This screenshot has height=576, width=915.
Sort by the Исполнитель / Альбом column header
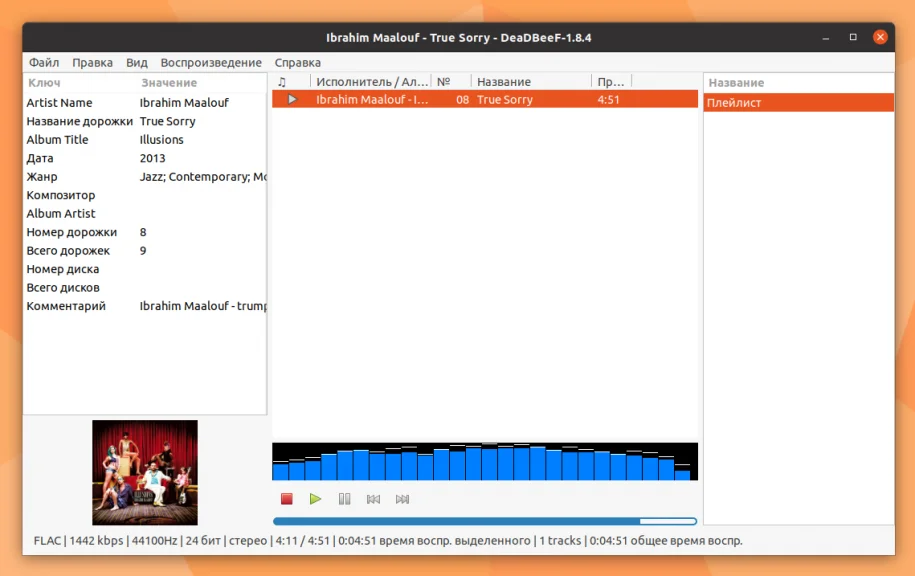(x=372, y=82)
